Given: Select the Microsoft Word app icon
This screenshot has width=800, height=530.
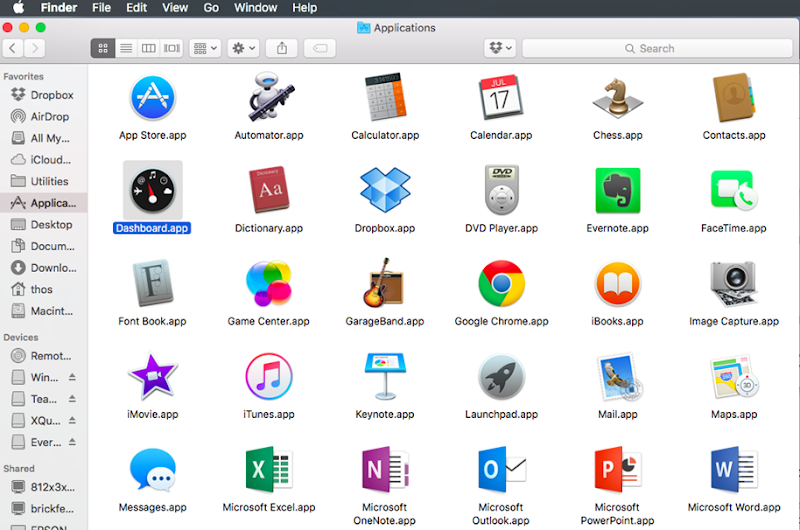Looking at the screenshot, I should tap(734, 469).
